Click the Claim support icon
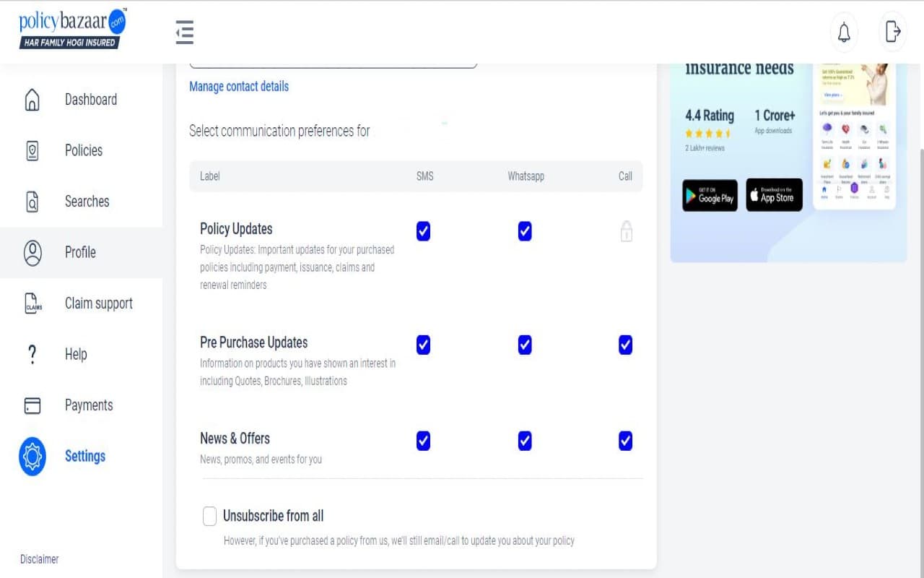Image resolution: width=924 pixels, height=578 pixels. 33,303
